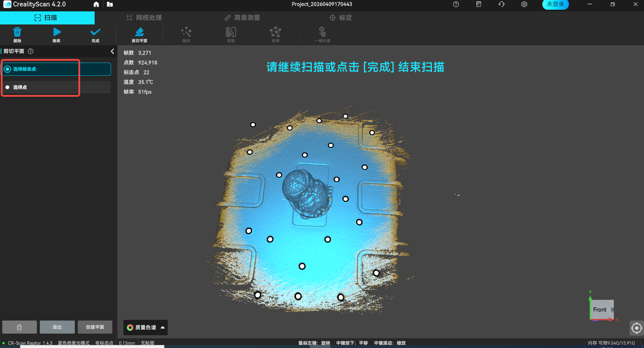This screenshot has height=348, width=644.
Task: Collapse the 剪切平面 side panel
Action: tap(112, 51)
